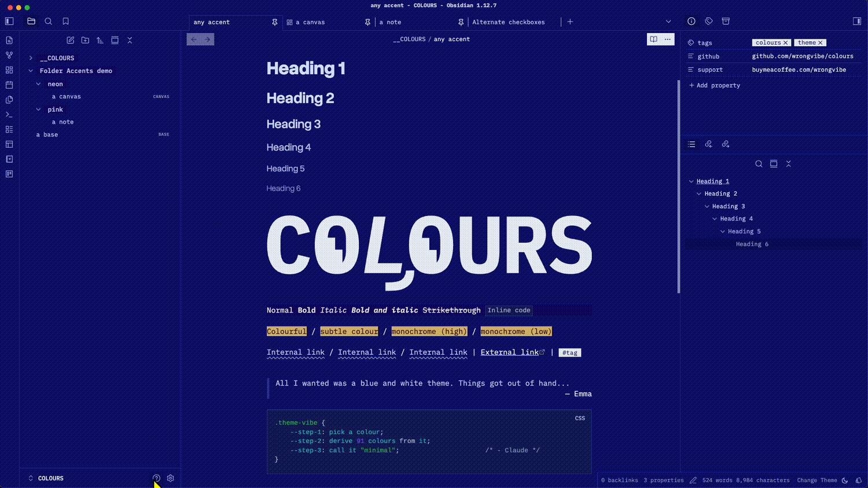This screenshot has height=488, width=868.
Task: Navigate back with the left arrow
Action: point(194,39)
